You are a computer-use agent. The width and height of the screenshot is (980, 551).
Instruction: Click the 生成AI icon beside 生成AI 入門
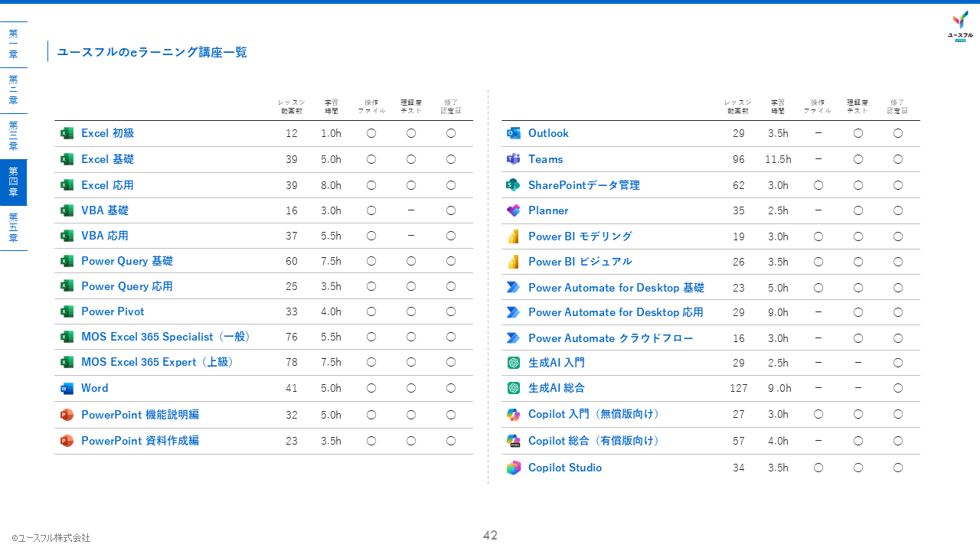(513, 363)
